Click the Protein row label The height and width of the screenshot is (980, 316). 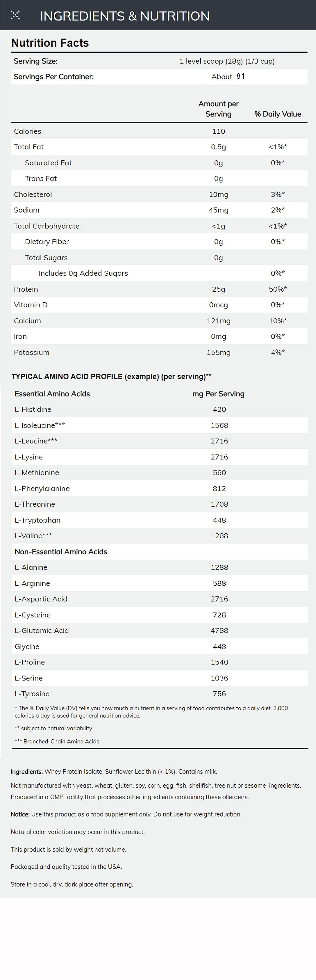coord(26,289)
